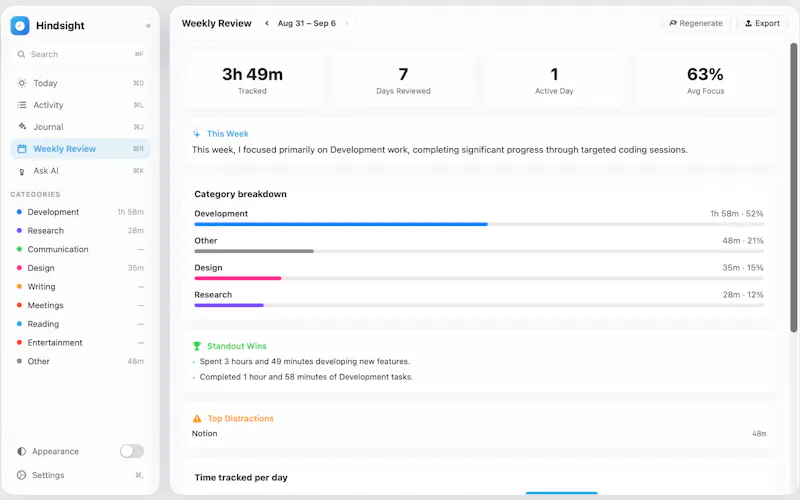The image size is (800, 500).
Task: Click the Hindsight app logo icon
Action: (x=20, y=26)
